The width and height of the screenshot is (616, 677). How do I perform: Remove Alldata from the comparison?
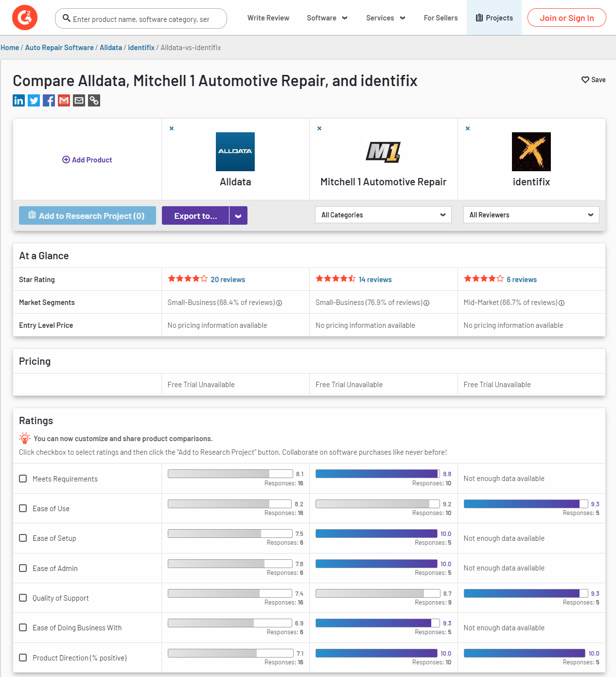coord(172,128)
